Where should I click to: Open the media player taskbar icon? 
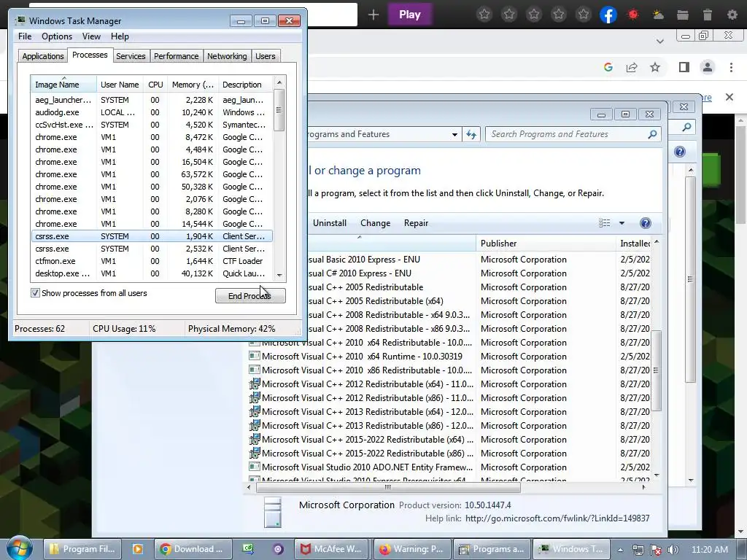(x=137, y=549)
